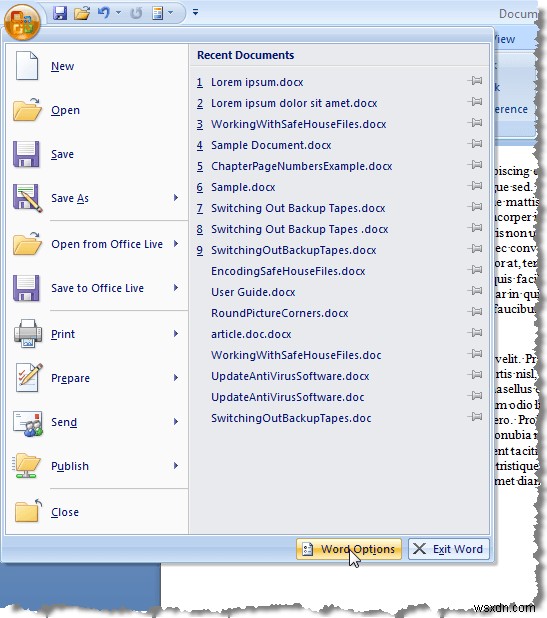Viewport: 547px width, 618px height.
Task: Pin Lorem ipsum dolor sit amet.docx
Action: [475, 102]
